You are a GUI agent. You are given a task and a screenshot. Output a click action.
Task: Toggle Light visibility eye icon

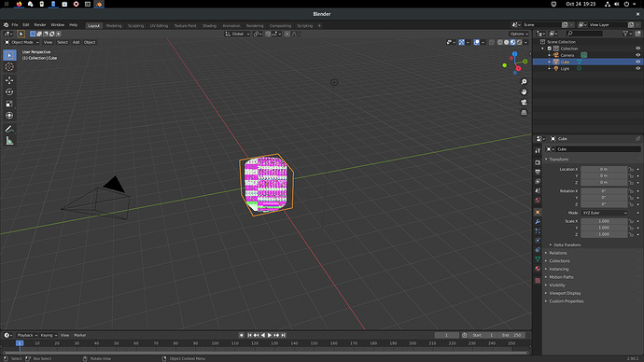click(637, 68)
